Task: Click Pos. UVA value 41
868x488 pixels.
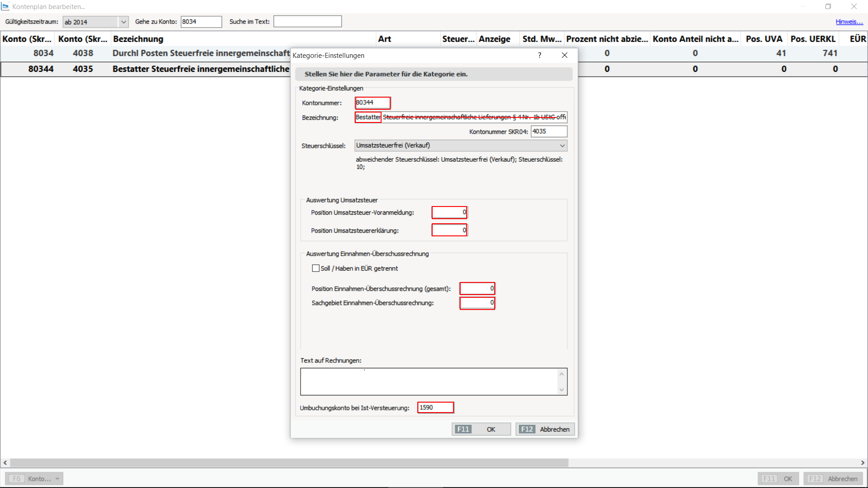Action: [781, 53]
